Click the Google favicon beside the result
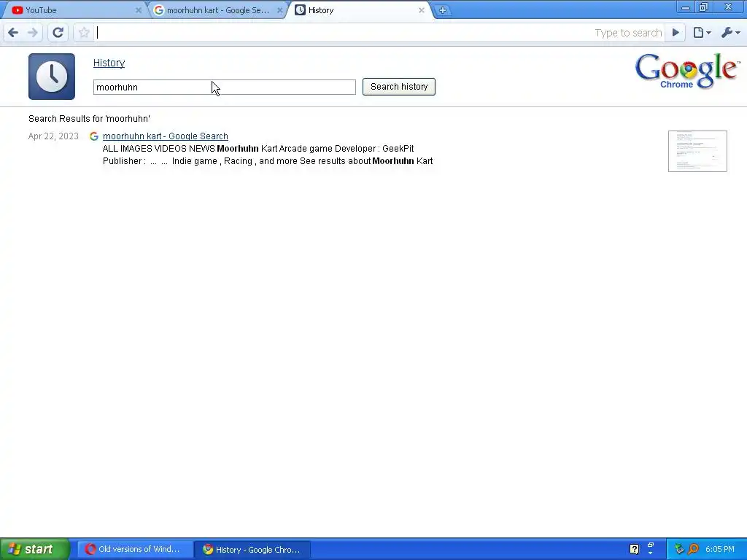This screenshot has height=560, width=747. (x=94, y=136)
